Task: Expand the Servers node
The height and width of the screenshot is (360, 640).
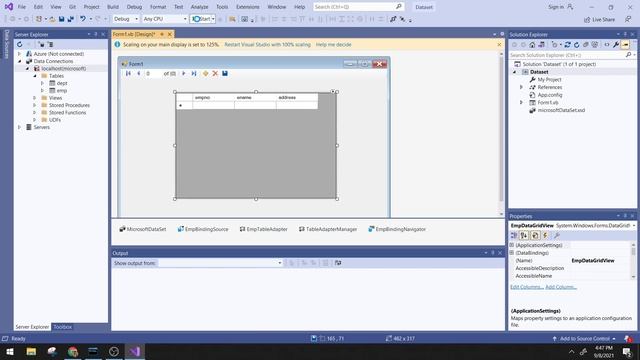Action: click(x=19, y=127)
